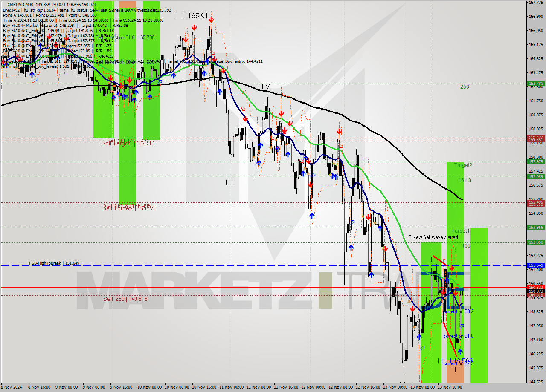Screen dimensions: 546x392
Task: Click the current price 150.073 tag
Action: click(x=536, y=291)
